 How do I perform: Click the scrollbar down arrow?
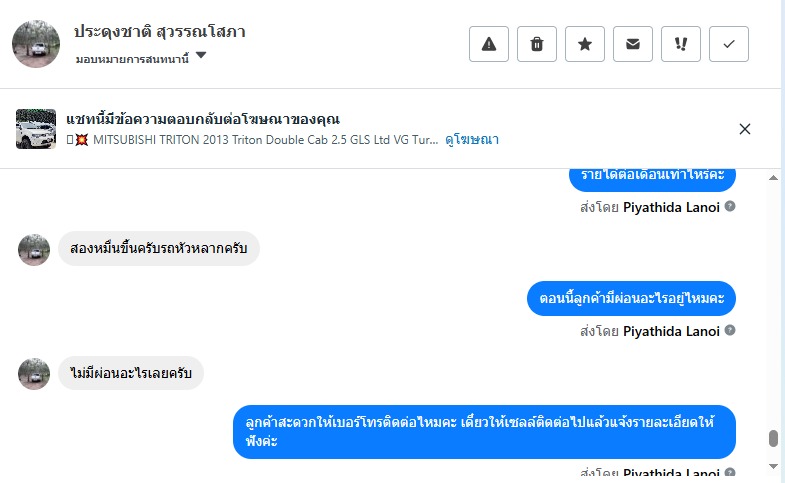tap(772, 466)
